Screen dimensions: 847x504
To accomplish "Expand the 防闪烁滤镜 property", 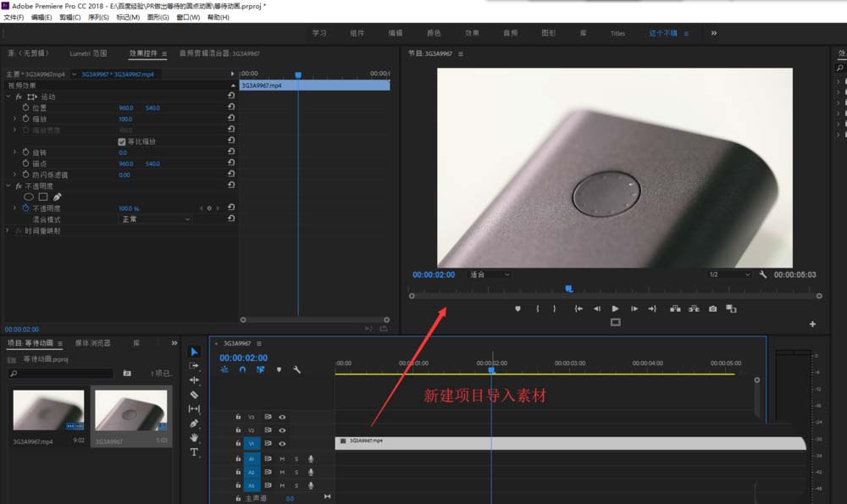I will pyautogui.click(x=14, y=174).
